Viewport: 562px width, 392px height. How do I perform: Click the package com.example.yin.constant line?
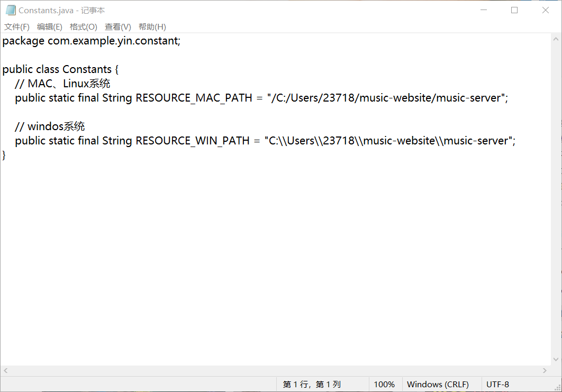click(x=92, y=41)
